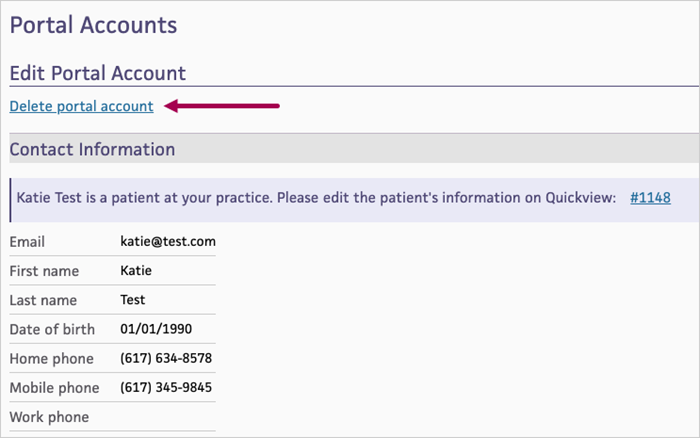
Task: Click the empty Work phone field
Action: [x=166, y=417]
